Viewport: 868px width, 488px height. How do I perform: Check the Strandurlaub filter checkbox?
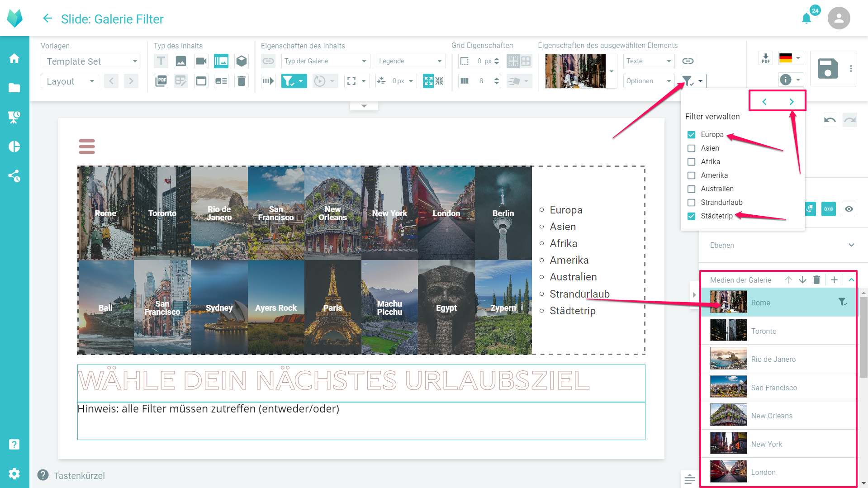(691, 203)
